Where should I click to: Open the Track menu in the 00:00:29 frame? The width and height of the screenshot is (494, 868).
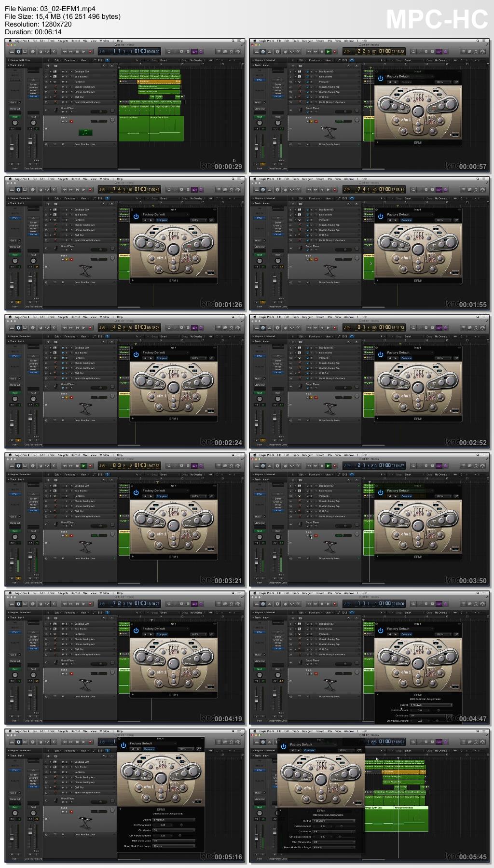pos(51,41)
